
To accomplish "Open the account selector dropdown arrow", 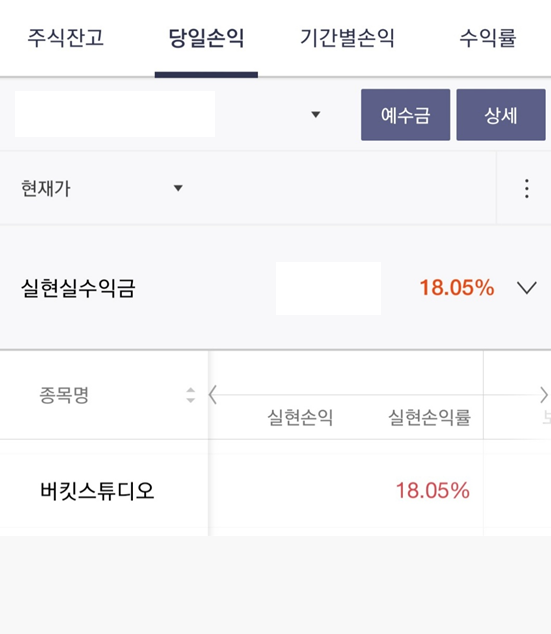I will click(316, 114).
